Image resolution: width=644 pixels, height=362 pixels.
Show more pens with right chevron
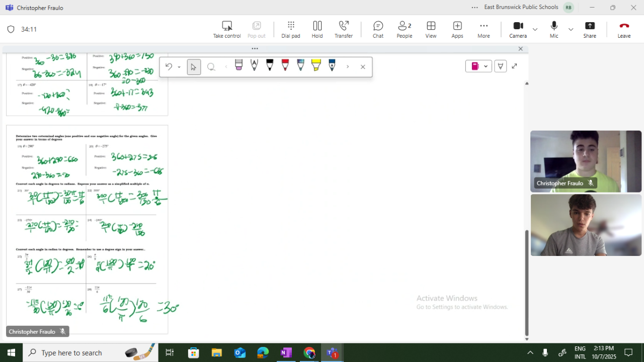(x=347, y=67)
